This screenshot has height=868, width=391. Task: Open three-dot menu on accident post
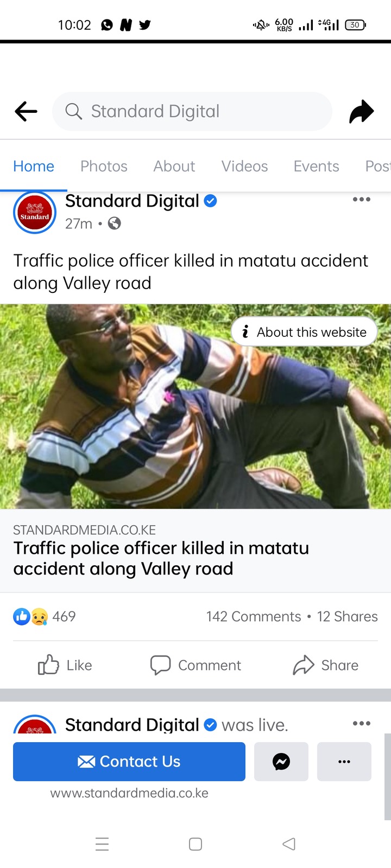tap(362, 200)
